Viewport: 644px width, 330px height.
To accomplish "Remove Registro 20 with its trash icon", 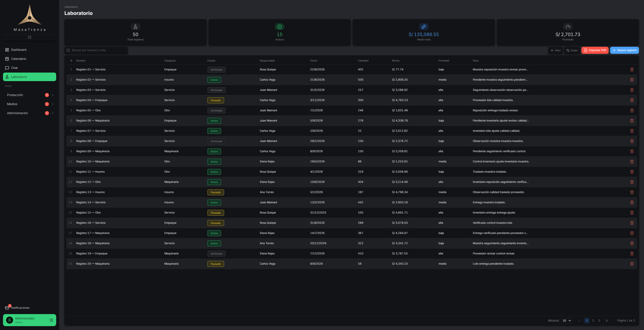I will 631,264.
